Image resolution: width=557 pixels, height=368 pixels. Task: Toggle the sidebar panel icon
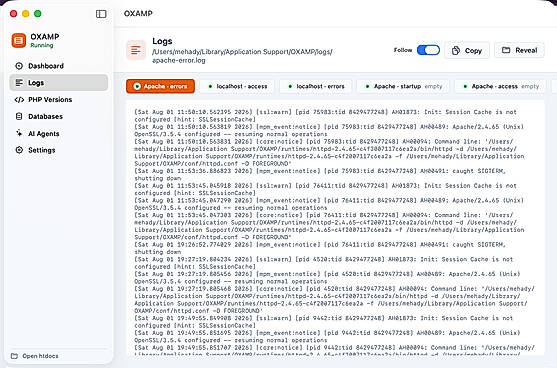(101, 14)
